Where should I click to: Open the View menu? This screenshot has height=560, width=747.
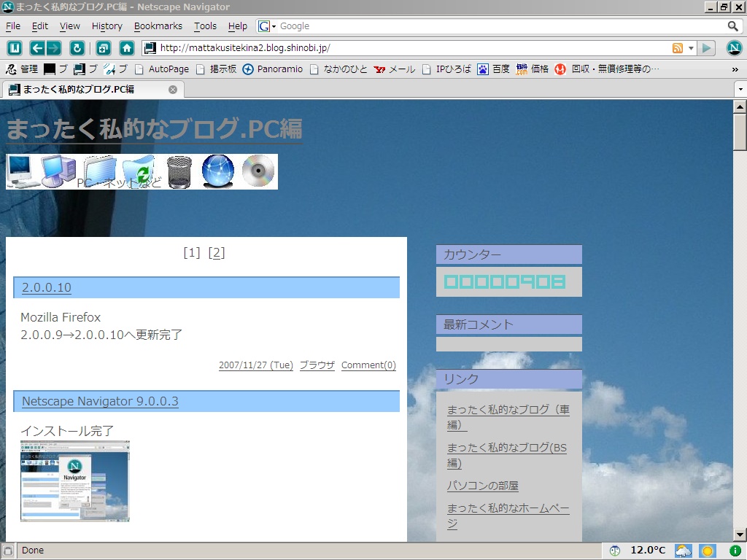pos(69,26)
